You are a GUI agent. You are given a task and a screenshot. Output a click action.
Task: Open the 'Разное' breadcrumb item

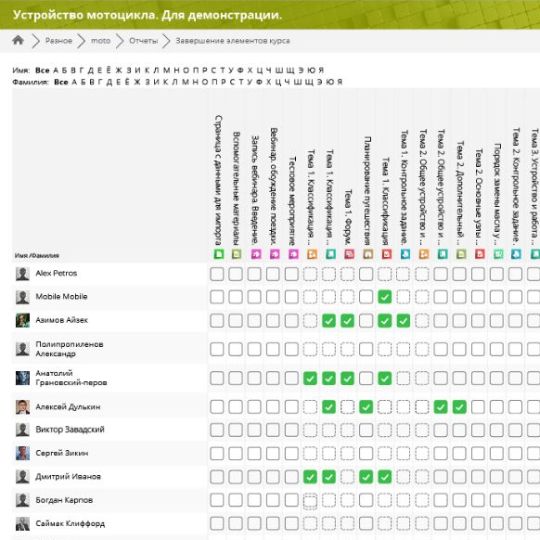[59, 41]
